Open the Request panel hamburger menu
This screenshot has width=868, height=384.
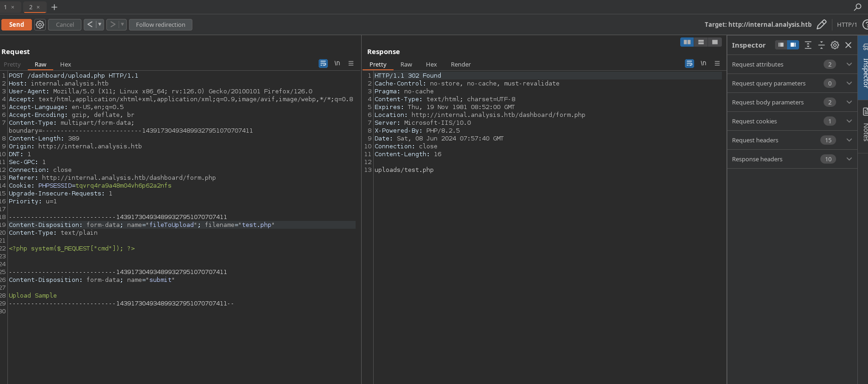pyautogui.click(x=351, y=63)
